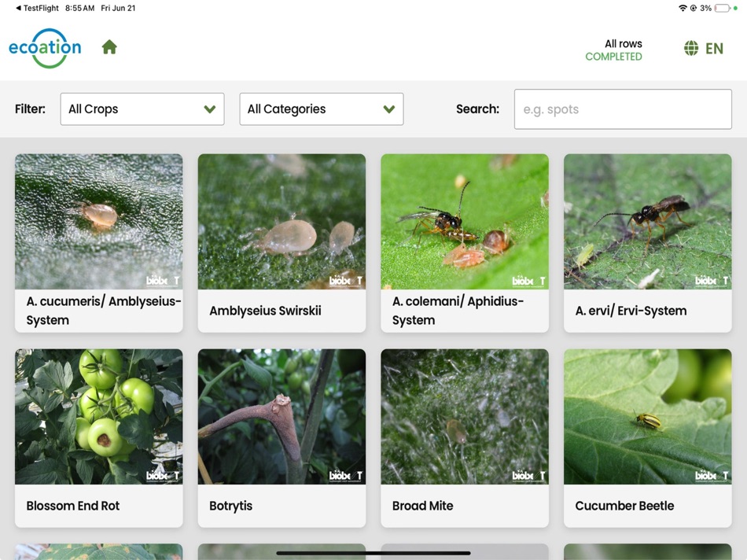
Task: Select the 'Botrytis' label
Action: 230,507
